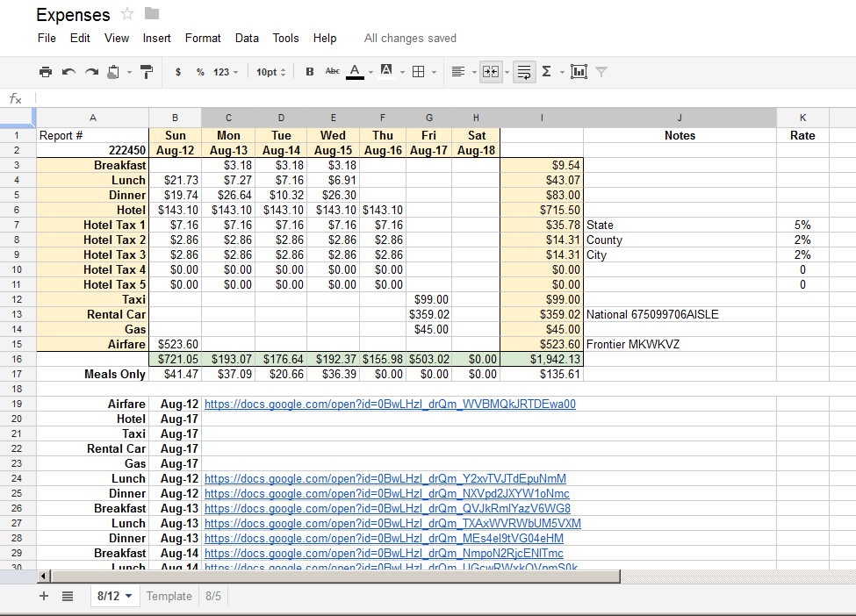The height and width of the screenshot is (616, 856).
Task: Apply percent format from the toolbar
Action: (200, 72)
